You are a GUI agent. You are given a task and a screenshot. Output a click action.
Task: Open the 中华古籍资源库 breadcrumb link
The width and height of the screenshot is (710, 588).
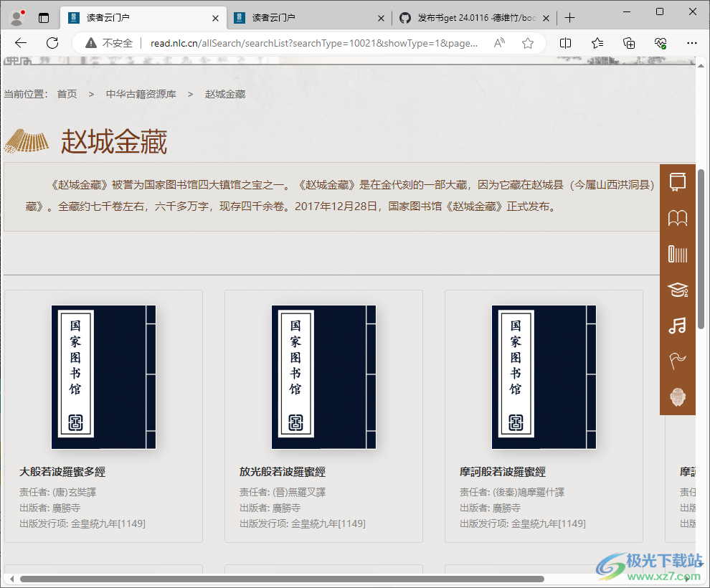141,94
